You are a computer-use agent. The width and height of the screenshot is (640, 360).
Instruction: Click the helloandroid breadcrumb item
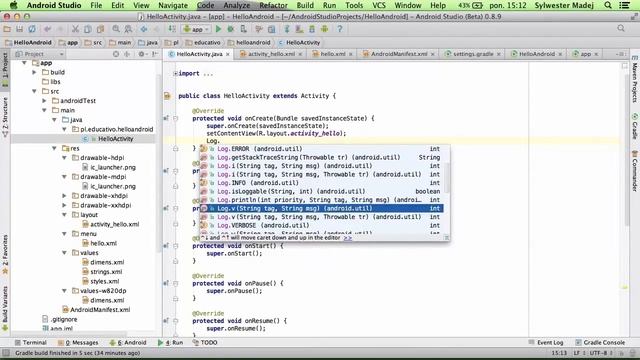pos(249,42)
